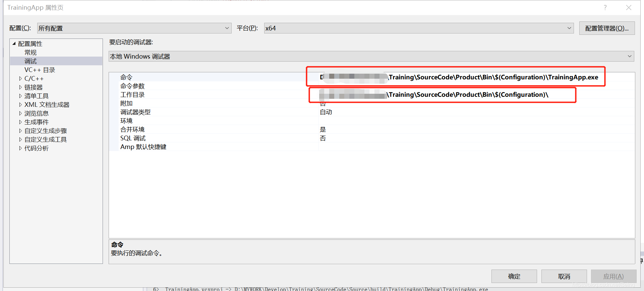Select 常规 in the property tree
The width and height of the screenshot is (644, 291).
tap(31, 52)
